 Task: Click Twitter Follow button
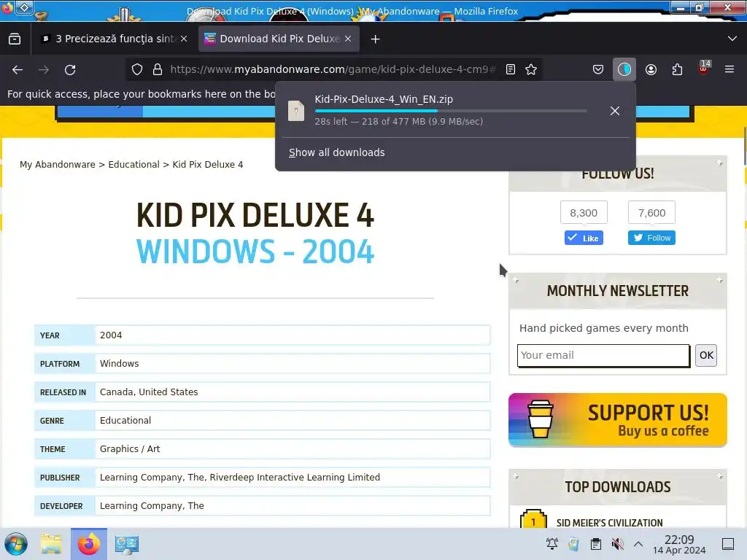pyautogui.click(x=651, y=238)
